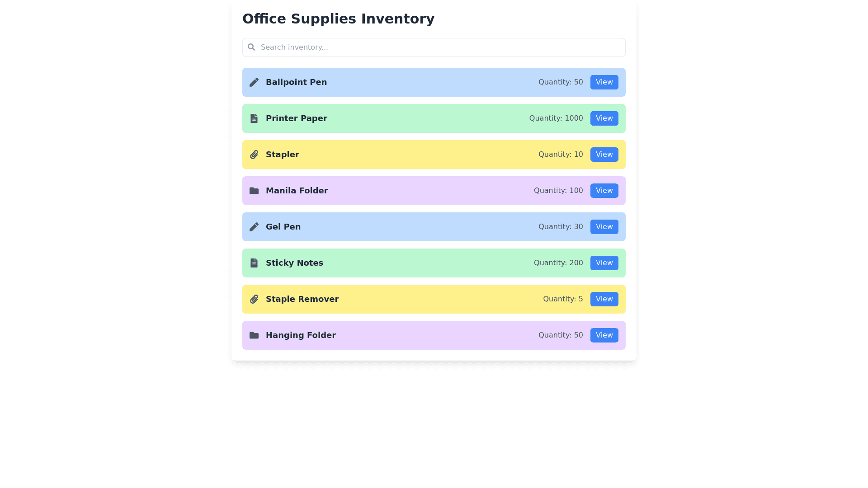868x488 pixels.
Task: Click the folder icon beside Hanging Folder
Action: tap(254, 335)
